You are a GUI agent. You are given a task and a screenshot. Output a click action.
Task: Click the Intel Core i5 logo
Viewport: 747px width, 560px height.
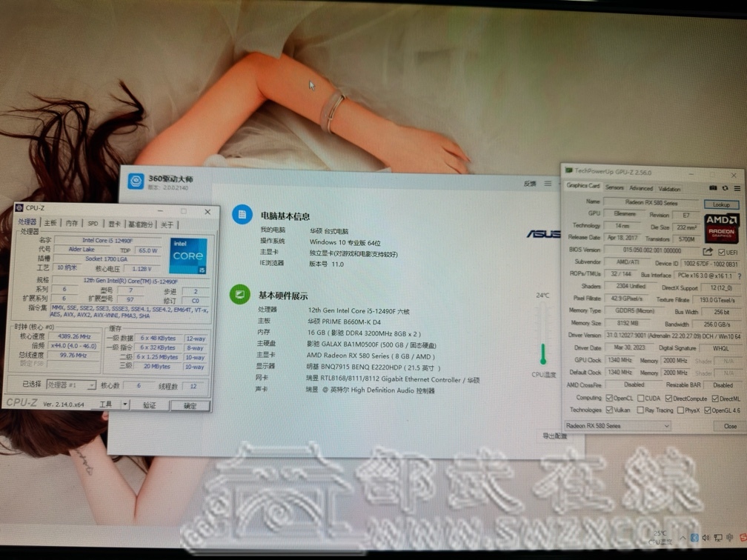[188, 256]
